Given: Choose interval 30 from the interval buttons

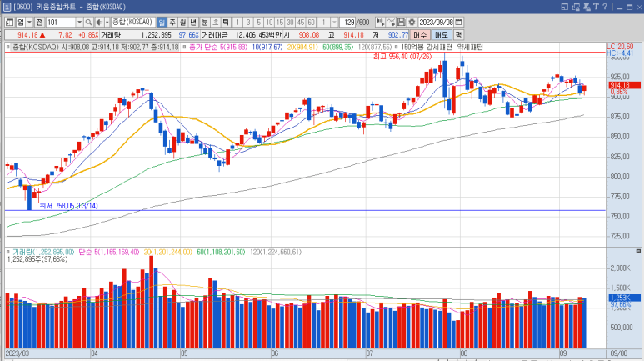Looking at the screenshot, I should (290, 22).
